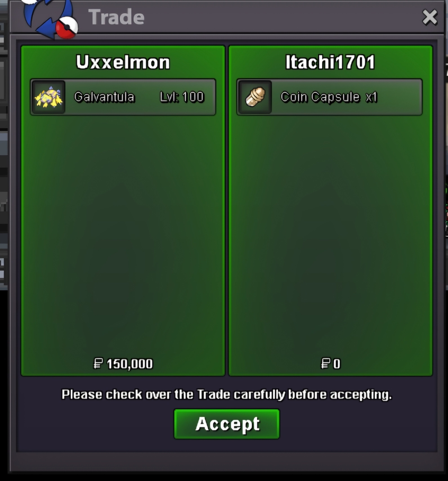Image resolution: width=448 pixels, height=481 pixels.
Task: Click empty space in Itachi1701's offer panel
Action: 330,230
